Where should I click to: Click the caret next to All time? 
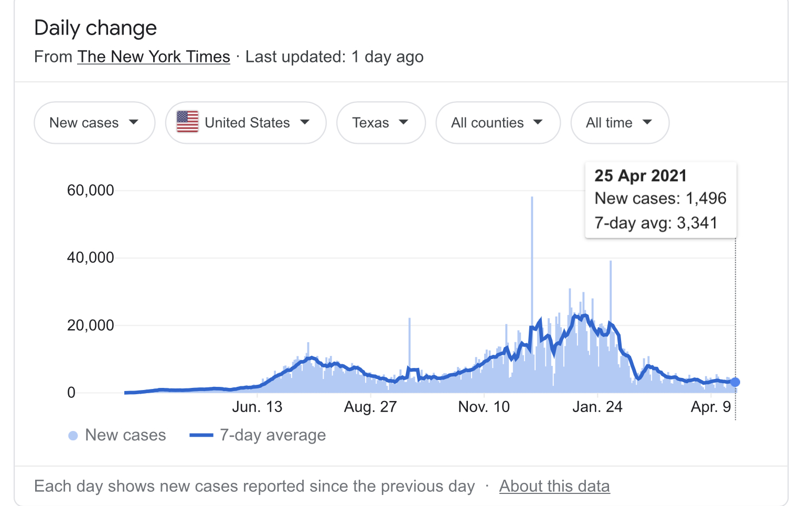(x=647, y=122)
